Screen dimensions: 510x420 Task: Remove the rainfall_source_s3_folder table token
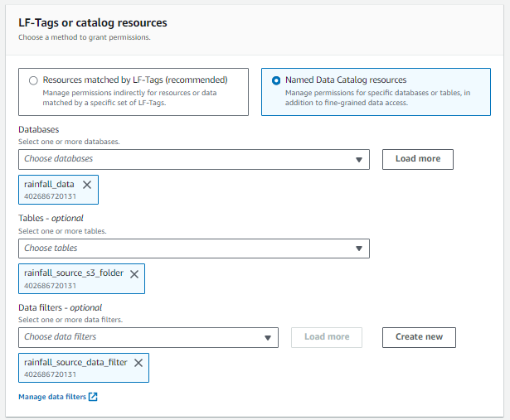(x=134, y=273)
